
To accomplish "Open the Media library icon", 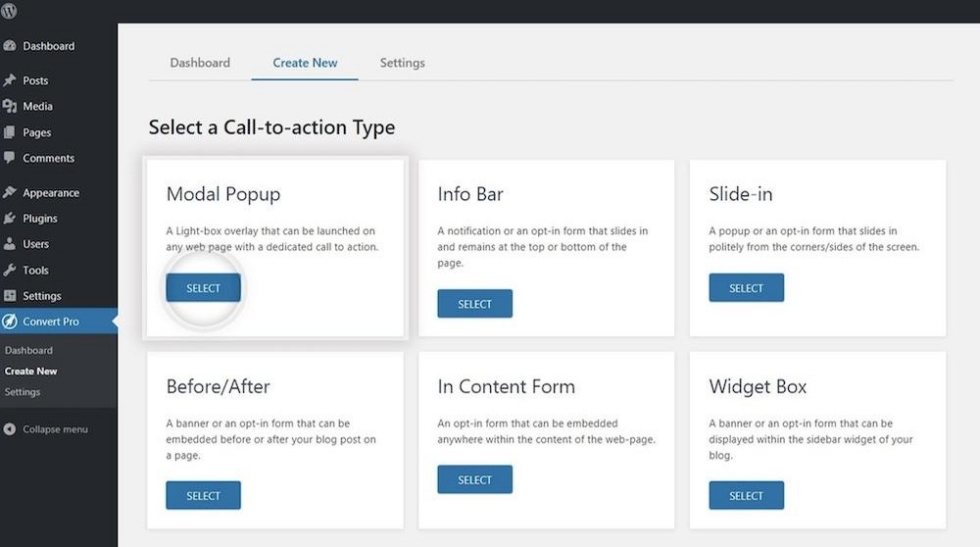I will coord(10,106).
